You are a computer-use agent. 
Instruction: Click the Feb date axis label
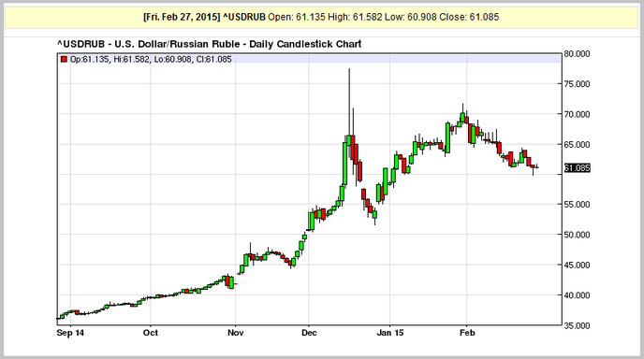tap(467, 333)
